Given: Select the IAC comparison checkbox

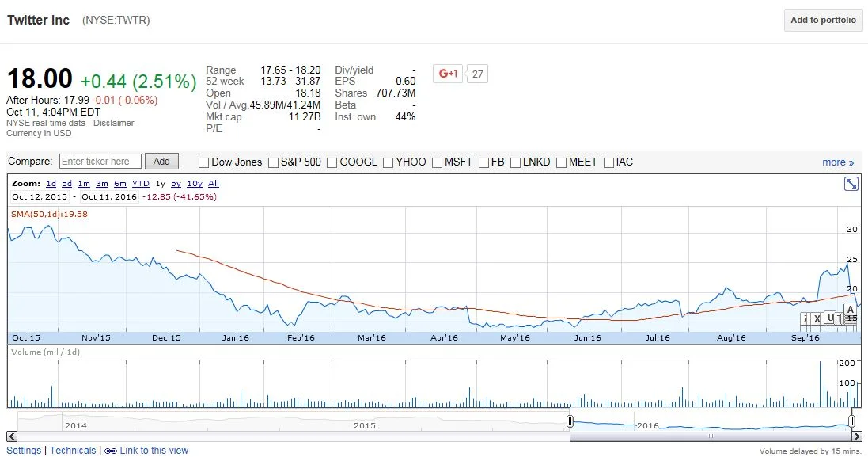Looking at the screenshot, I should pyautogui.click(x=608, y=162).
